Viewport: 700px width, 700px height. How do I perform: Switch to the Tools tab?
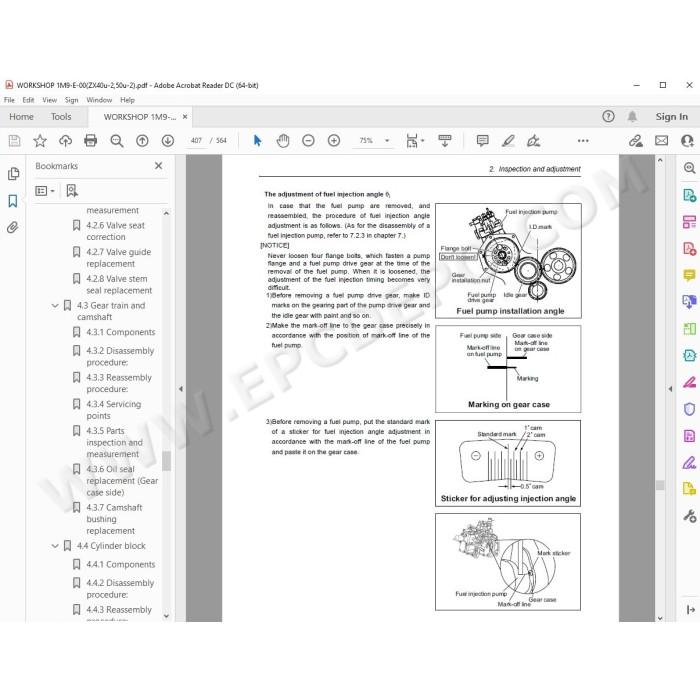(61, 117)
